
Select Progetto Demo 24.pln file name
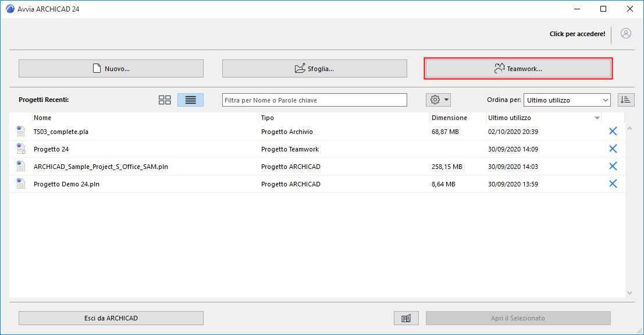(66, 184)
